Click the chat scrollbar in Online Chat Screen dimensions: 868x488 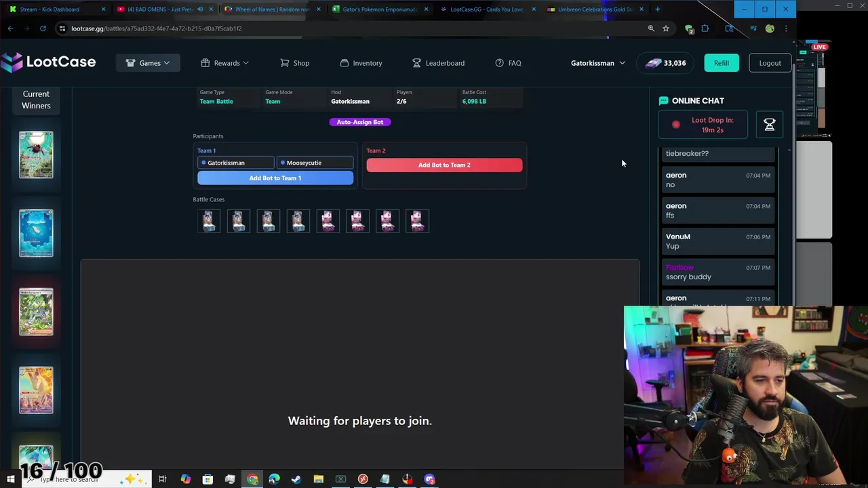pyautogui.click(x=789, y=227)
